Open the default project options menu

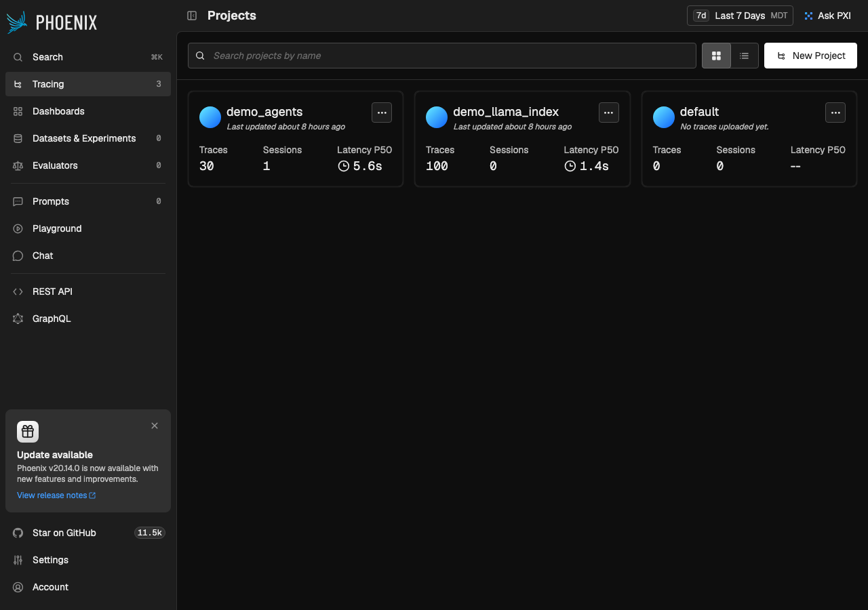coord(835,113)
